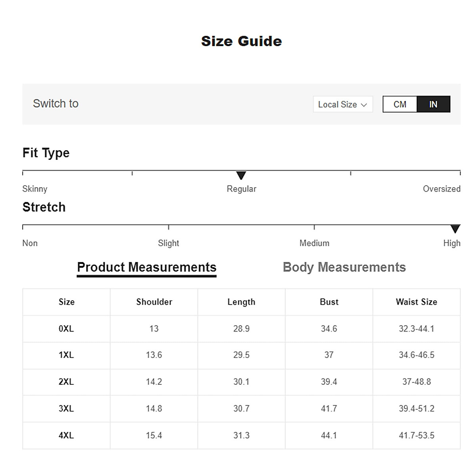Click the Oversized fit label
The image size is (476, 476).
[x=441, y=189]
